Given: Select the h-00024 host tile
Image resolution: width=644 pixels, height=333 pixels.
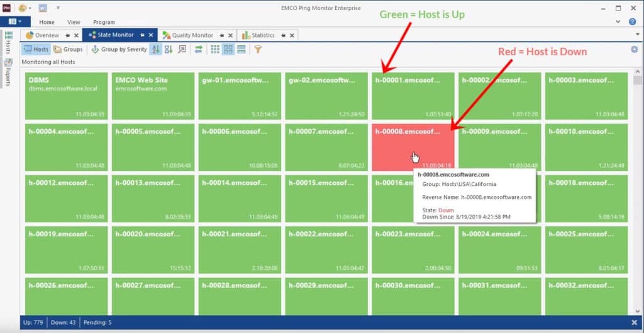Looking at the screenshot, I should tap(500, 250).
